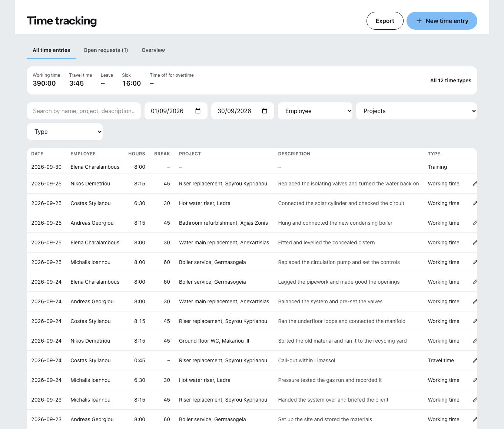
Task: Open All 12 time types link
Action: click(x=451, y=80)
